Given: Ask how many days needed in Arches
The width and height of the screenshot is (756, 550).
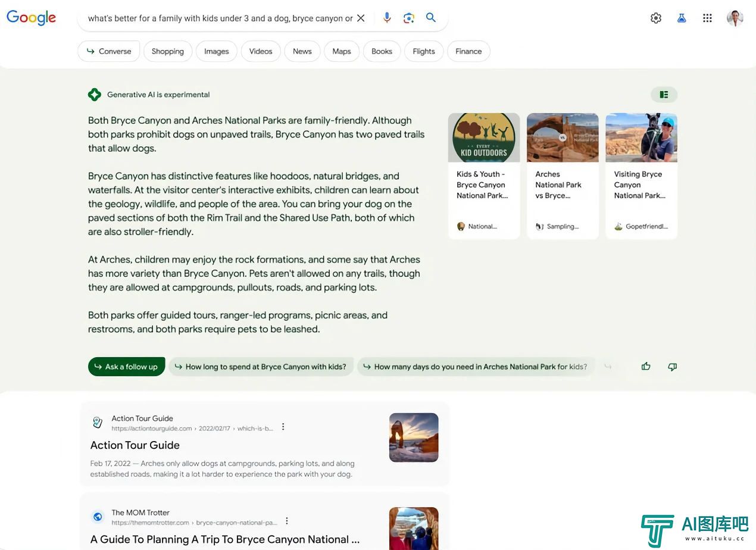Looking at the screenshot, I should (x=476, y=367).
